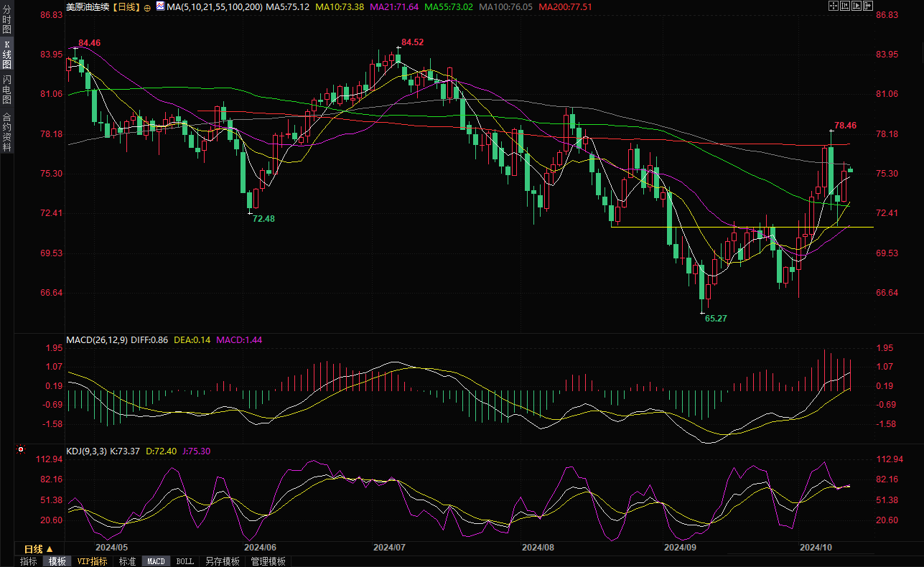Click the chart play-forward axis icon
This screenshot has height=567, width=924.
857,6
